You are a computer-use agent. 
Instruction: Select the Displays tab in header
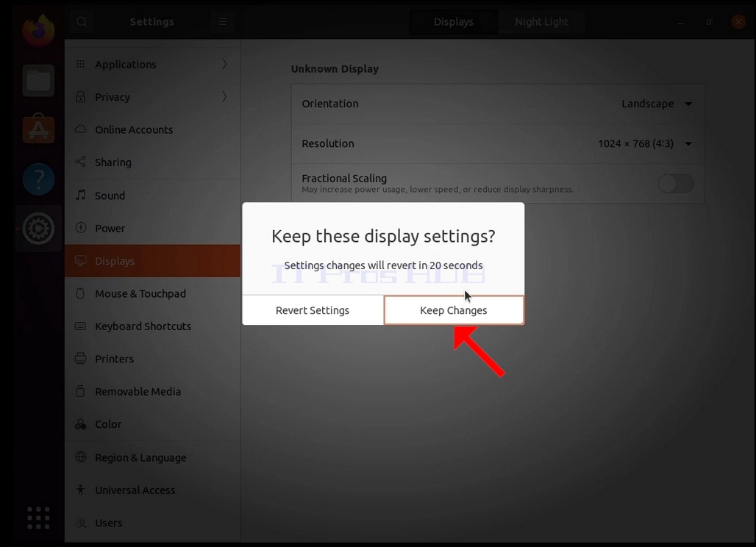coord(453,21)
